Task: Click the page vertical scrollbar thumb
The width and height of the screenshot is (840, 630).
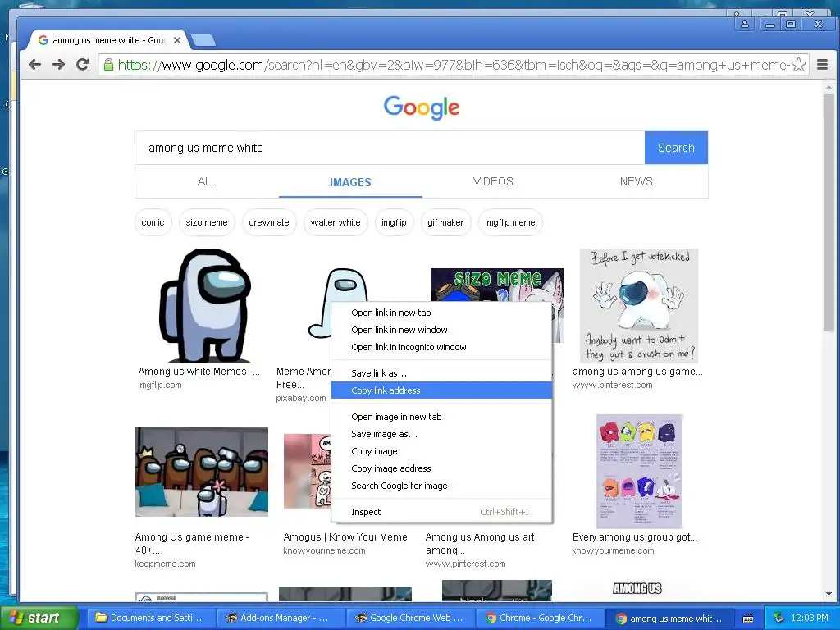Action: pyautogui.click(x=829, y=212)
